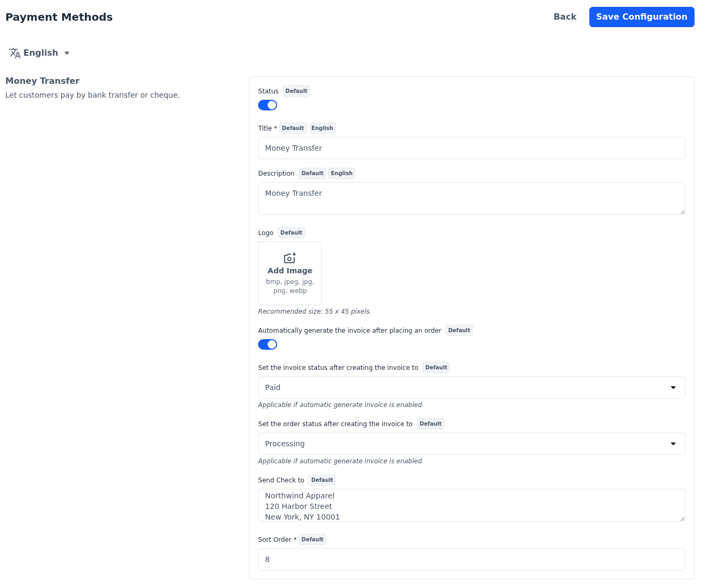This screenshot has width=703, height=588.
Task: Click the Default badge next to Logo
Action: coord(292,233)
